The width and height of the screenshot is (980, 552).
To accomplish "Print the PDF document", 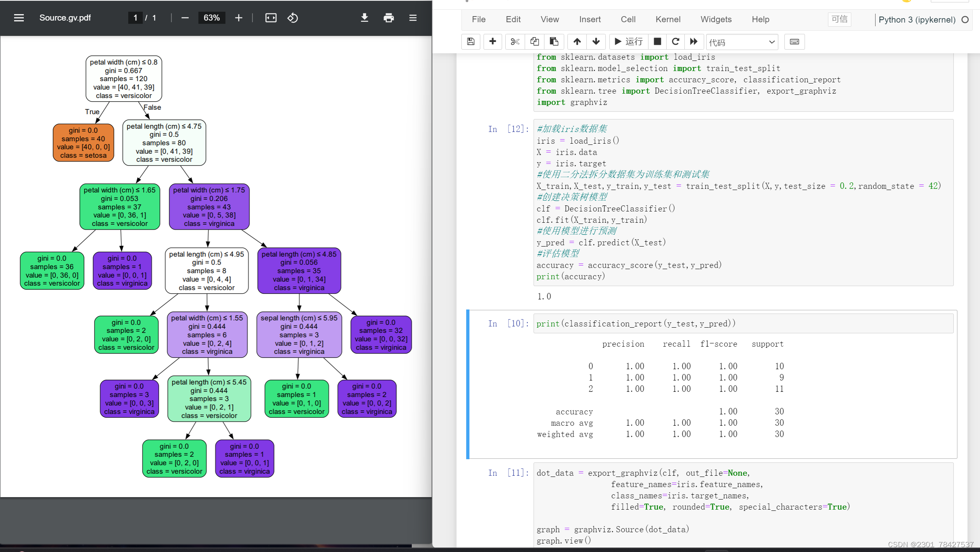I will (x=388, y=18).
